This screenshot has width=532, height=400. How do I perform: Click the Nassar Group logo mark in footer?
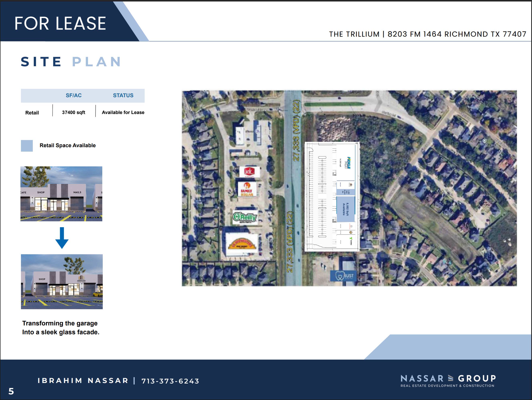click(x=451, y=379)
